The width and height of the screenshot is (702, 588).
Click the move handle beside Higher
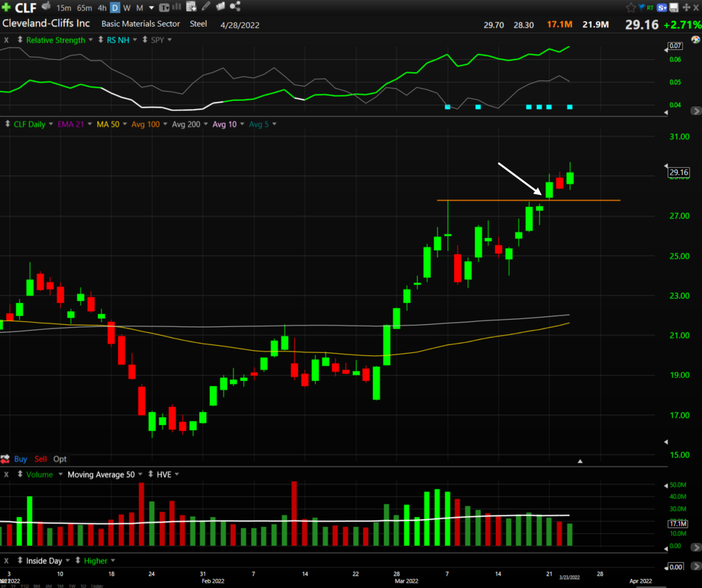pyautogui.click(x=77, y=560)
